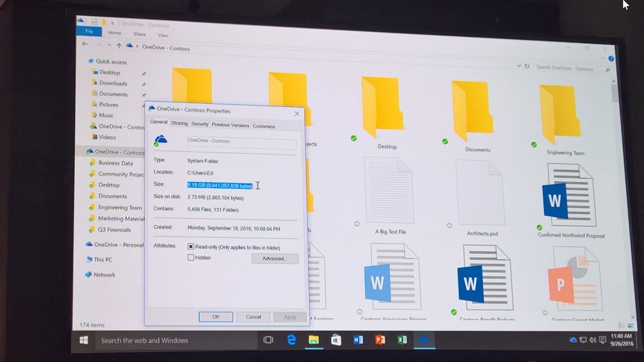Image resolution: width=644 pixels, height=362 pixels.
Task: Click OK in the Properties dialog
Action: pyautogui.click(x=216, y=317)
